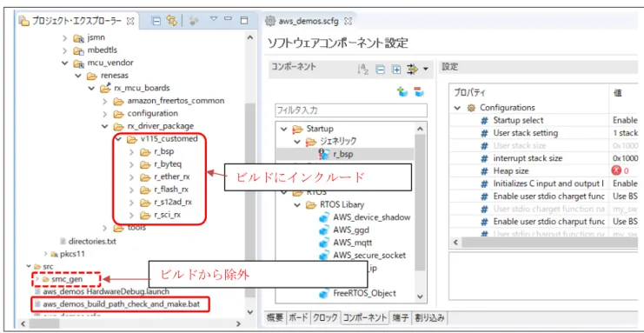Switch to the ボード tab
644x333 pixels.
(x=298, y=317)
